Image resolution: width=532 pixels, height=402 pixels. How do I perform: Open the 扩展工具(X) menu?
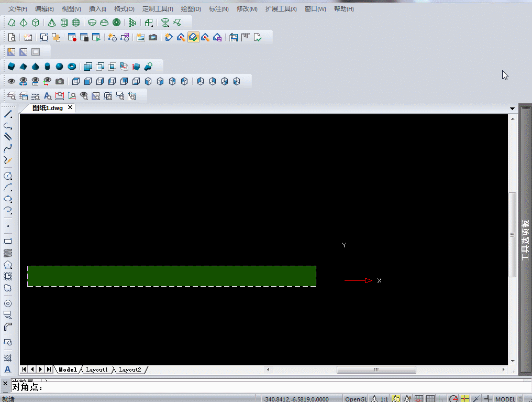point(281,9)
